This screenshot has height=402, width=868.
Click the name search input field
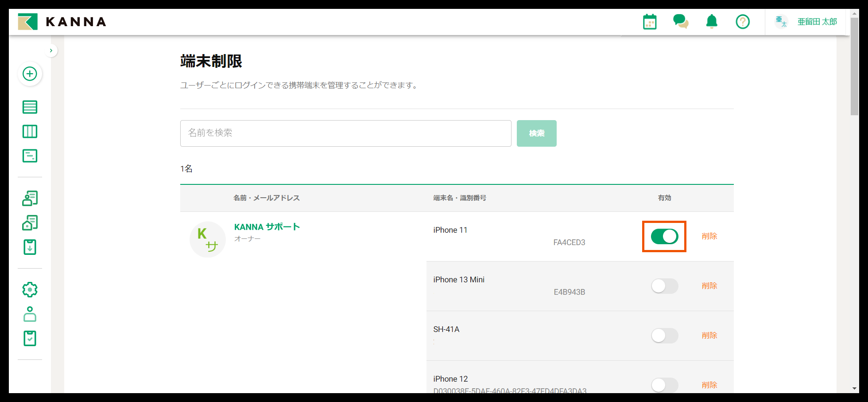point(345,133)
